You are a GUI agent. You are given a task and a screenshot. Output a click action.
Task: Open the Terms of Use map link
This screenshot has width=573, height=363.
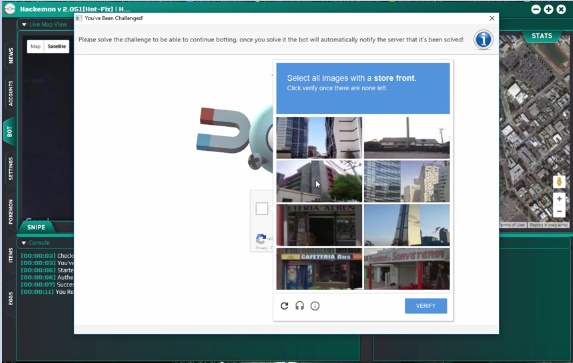[x=513, y=225]
